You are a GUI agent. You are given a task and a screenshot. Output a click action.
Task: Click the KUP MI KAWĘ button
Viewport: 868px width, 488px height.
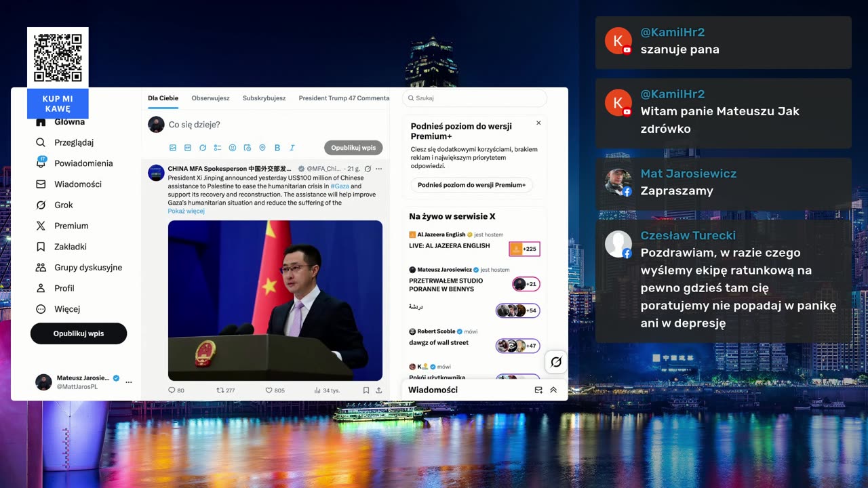[58, 104]
